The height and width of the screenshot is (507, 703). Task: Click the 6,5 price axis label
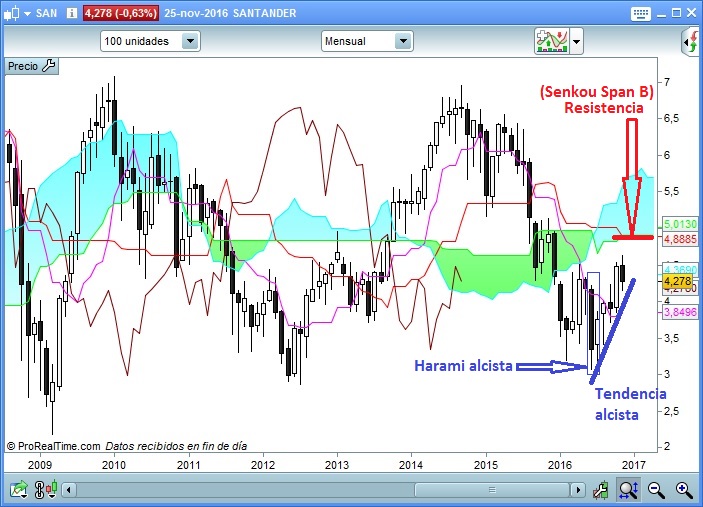click(x=671, y=118)
